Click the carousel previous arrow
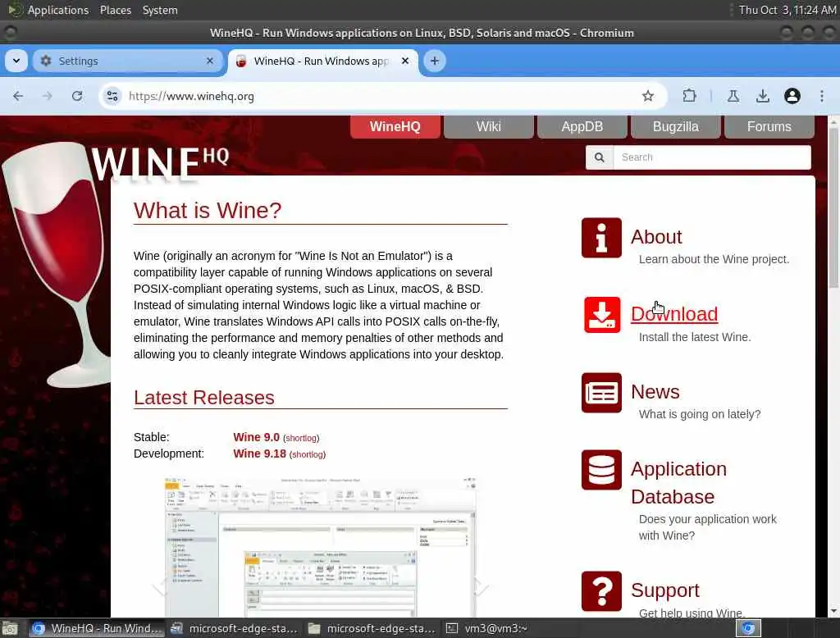The width and height of the screenshot is (840, 638). click(160, 587)
